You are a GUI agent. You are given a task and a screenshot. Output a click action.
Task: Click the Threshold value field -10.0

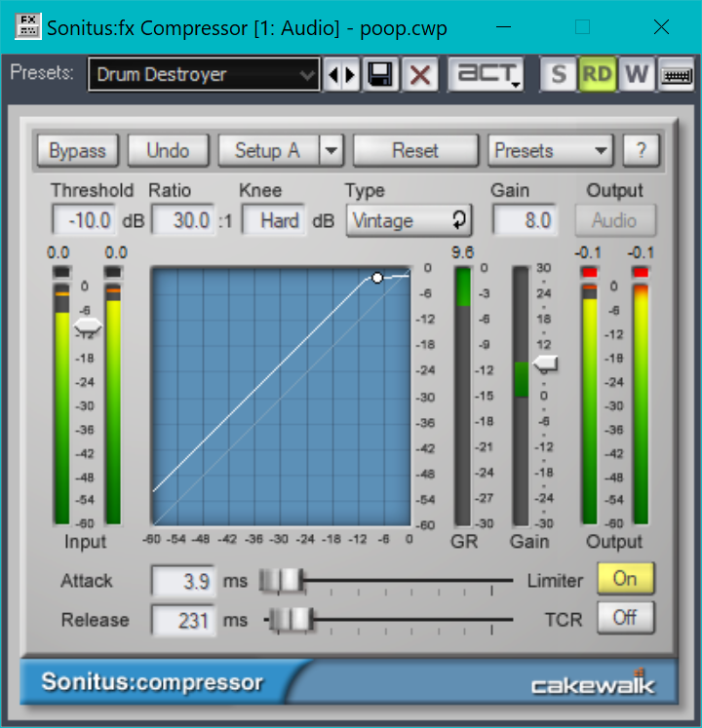coord(84,220)
